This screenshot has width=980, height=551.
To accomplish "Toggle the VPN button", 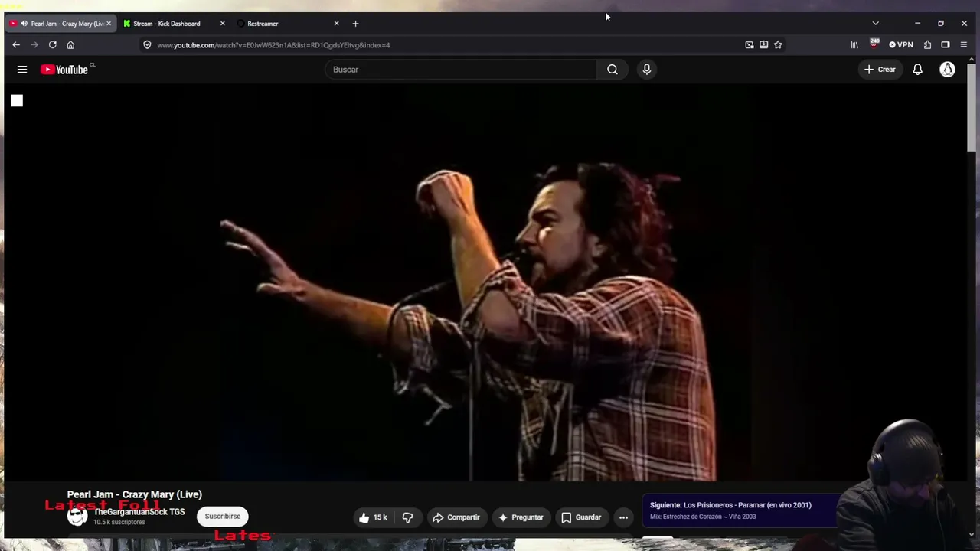I will 901,45.
